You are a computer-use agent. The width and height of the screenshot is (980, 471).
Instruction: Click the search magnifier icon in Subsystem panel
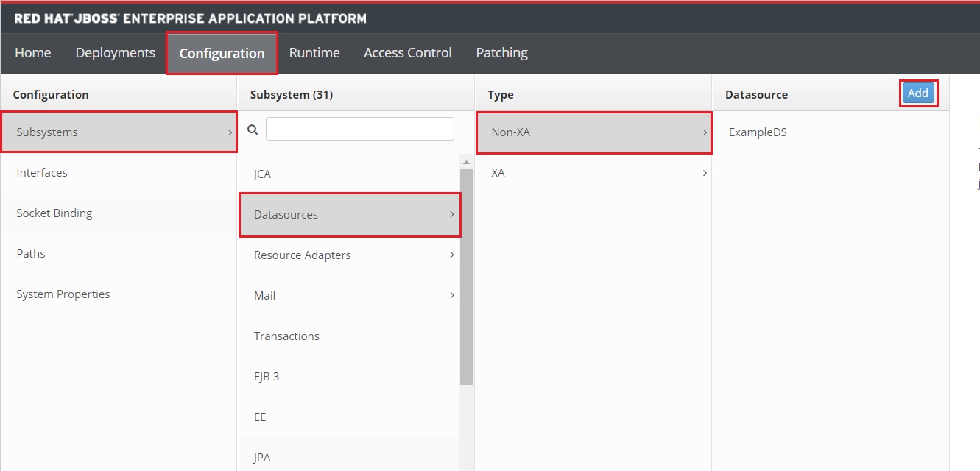tap(252, 128)
